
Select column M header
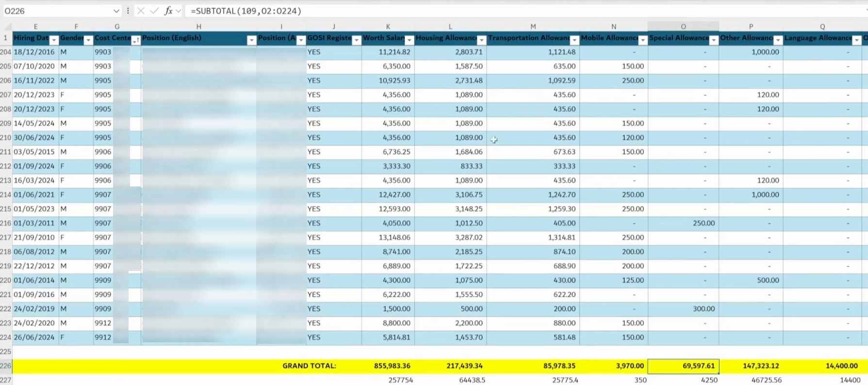pyautogui.click(x=533, y=27)
